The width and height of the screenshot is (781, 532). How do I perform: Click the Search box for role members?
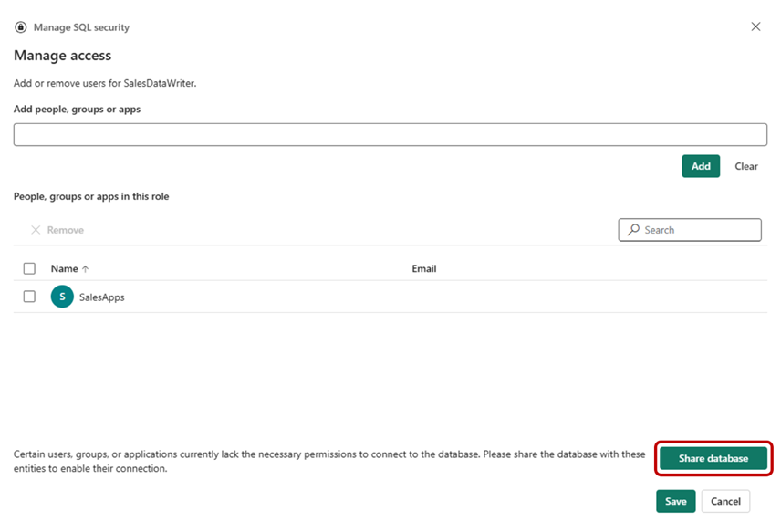690,230
